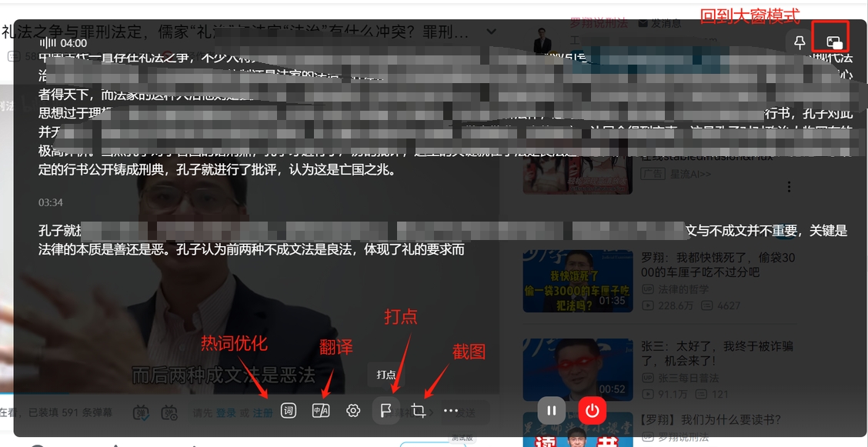868x447 pixels.
Task: Click the audio waveform icon beside 04:00
Action: tap(49, 42)
